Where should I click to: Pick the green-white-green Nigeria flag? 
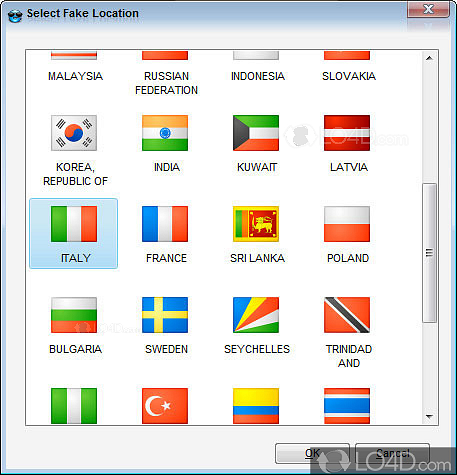click(x=74, y=406)
